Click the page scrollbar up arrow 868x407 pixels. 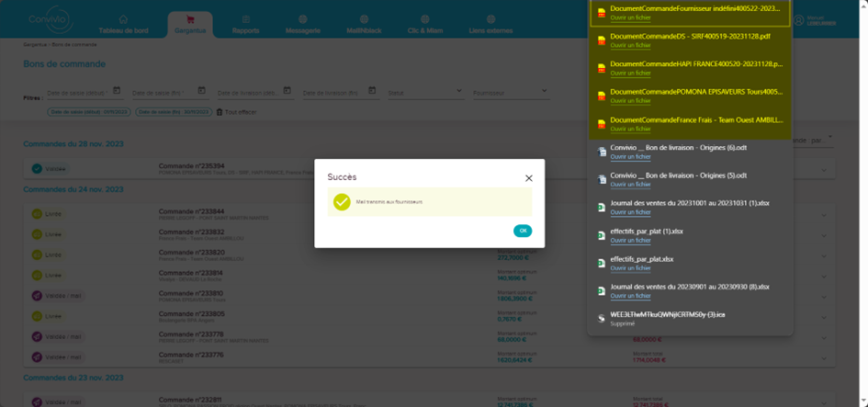[863, 4]
